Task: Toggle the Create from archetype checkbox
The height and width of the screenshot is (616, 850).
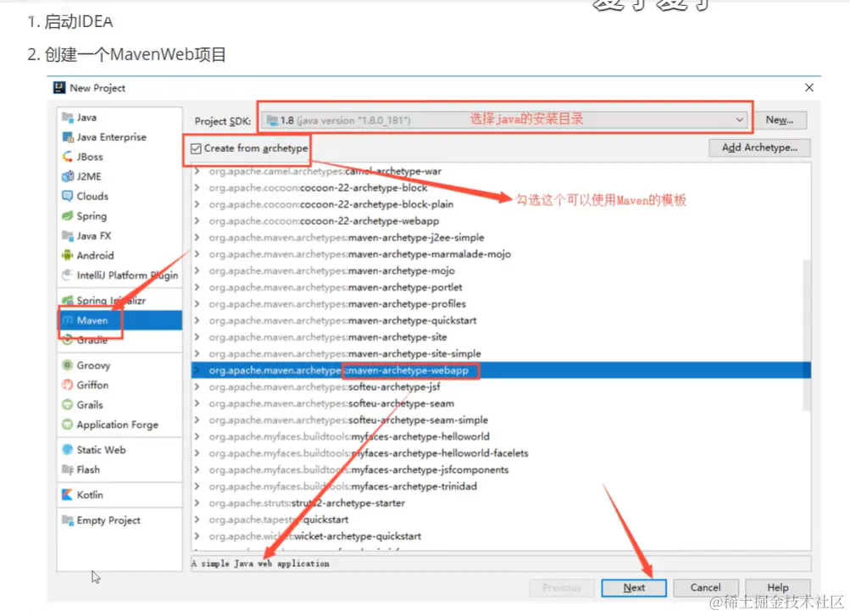Action: click(197, 148)
